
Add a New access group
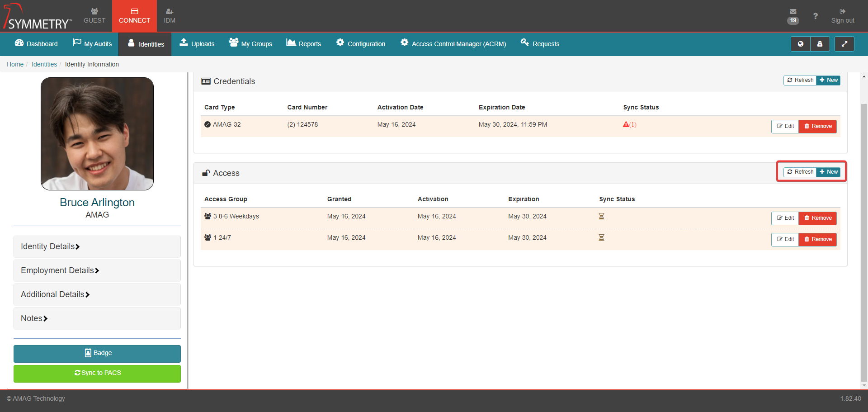828,172
